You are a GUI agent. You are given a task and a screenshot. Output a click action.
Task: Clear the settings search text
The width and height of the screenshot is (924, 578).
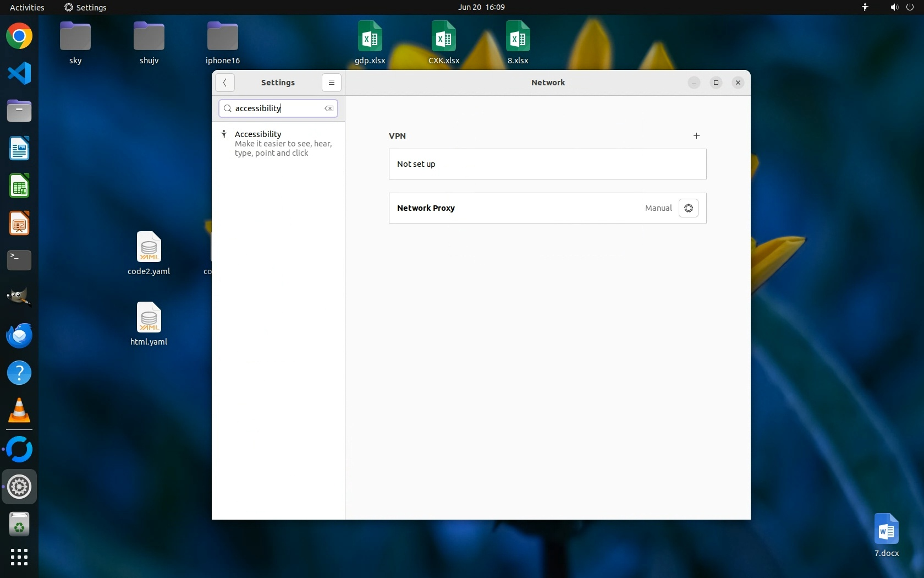click(329, 108)
